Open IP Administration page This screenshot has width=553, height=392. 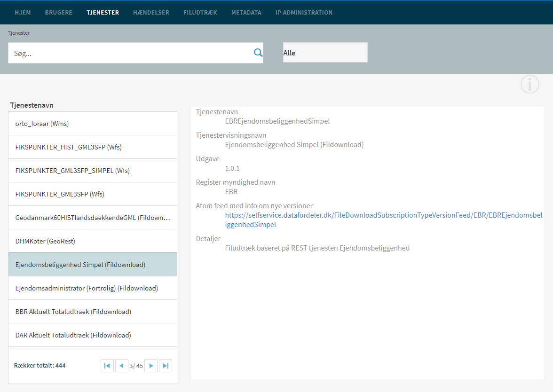304,13
